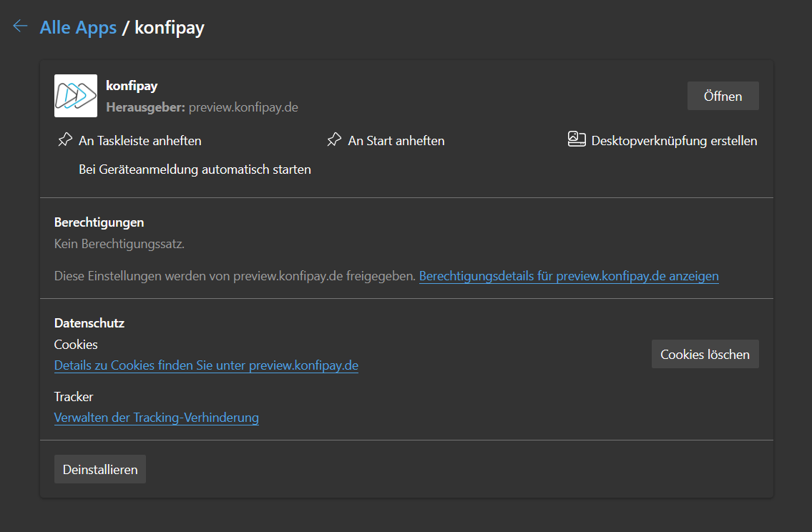Click the konfipay breadcrumb title
Viewport: 812px width, 532px height.
(x=170, y=28)
